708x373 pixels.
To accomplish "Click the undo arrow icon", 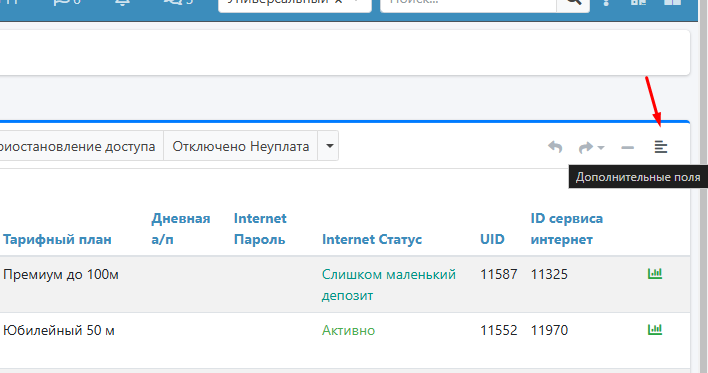I will click(x=555, y=147).
